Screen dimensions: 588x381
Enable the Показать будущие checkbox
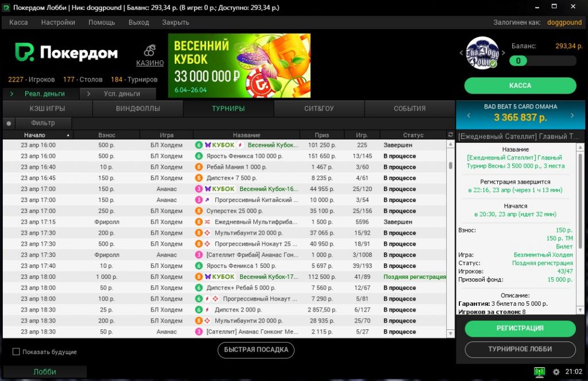click(16, 352)
